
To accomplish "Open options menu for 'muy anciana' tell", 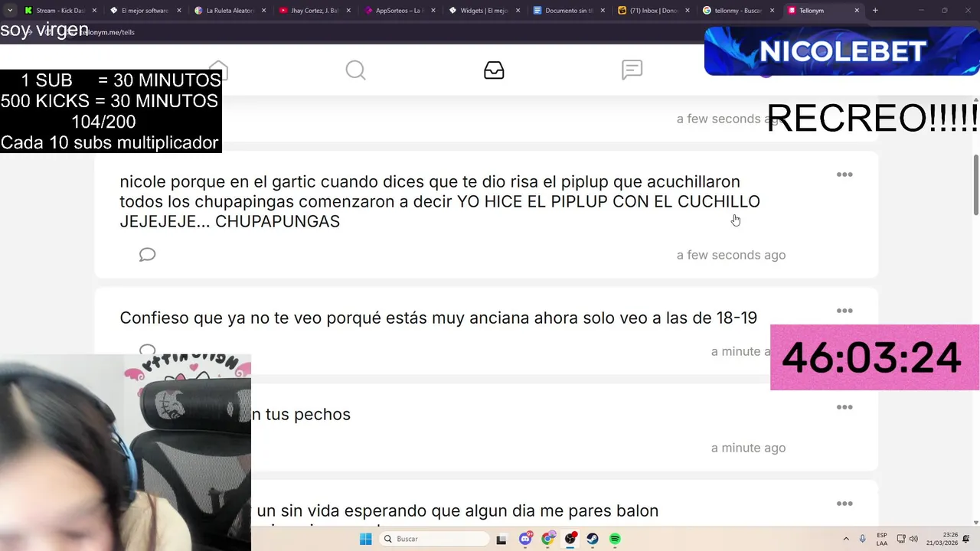I will [x=844, y=311].
